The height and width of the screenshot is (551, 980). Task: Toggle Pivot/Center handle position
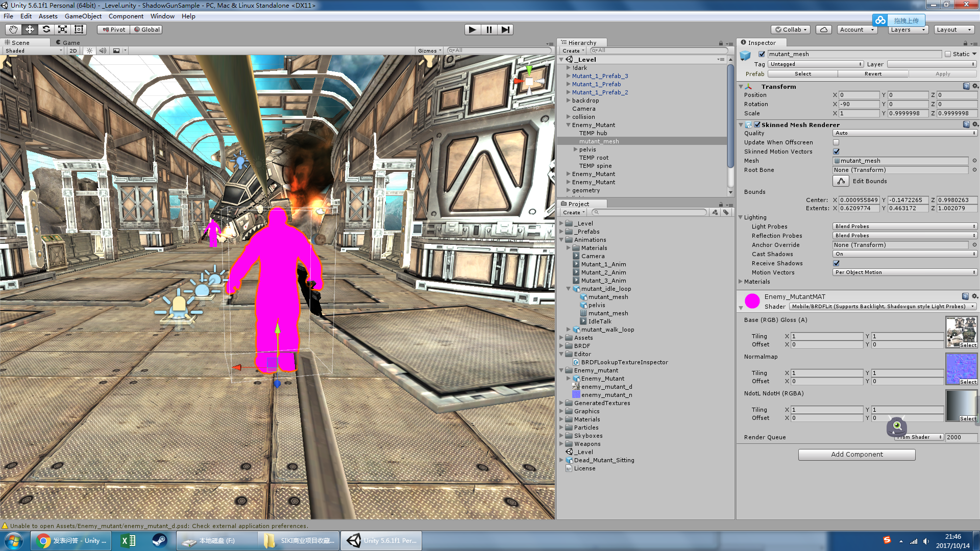[113, 30]
